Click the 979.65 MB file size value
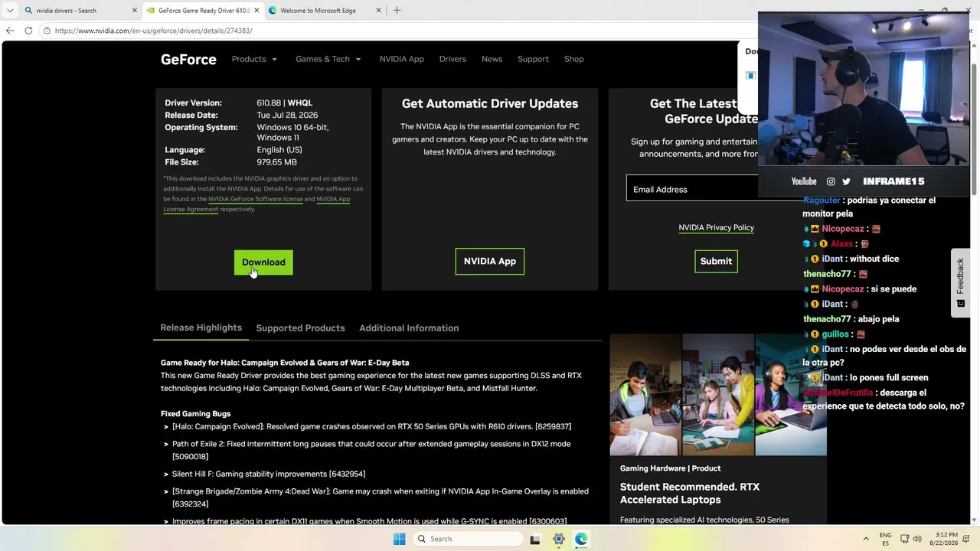 [x=276, y=162]
